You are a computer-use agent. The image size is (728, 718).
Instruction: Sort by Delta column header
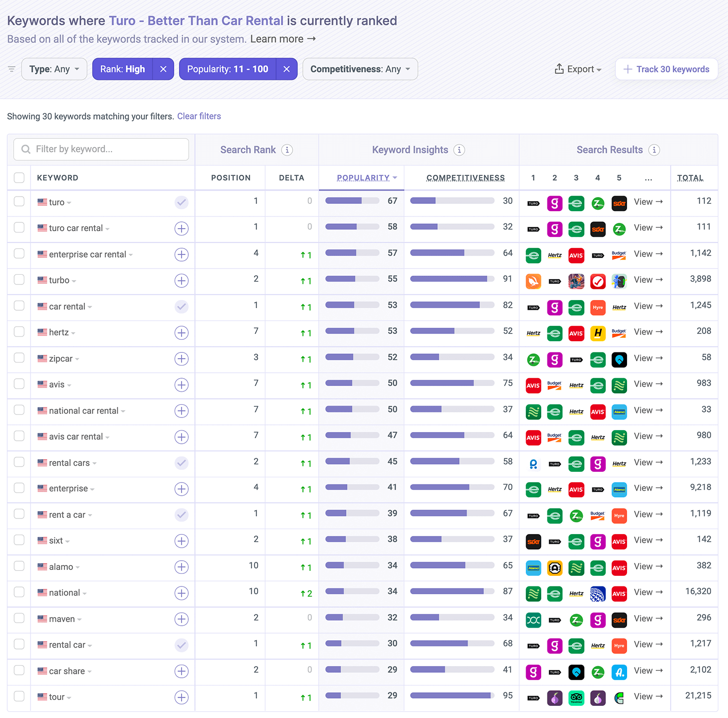pyautogui.click(x=291, y=178)
